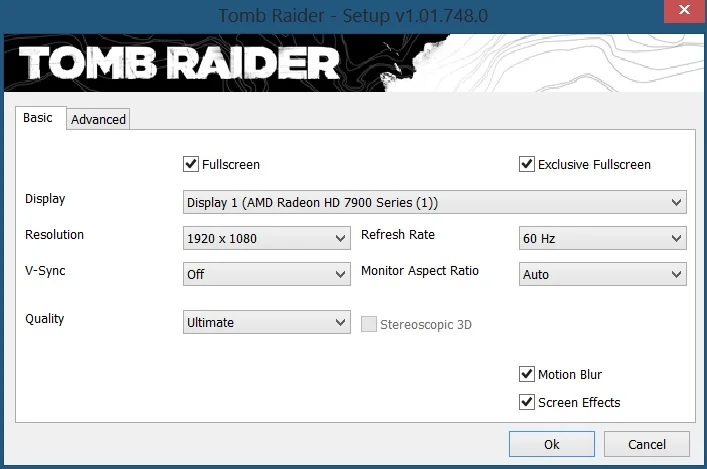Click the setup window title bar text
707x469 pixels.
353,16
